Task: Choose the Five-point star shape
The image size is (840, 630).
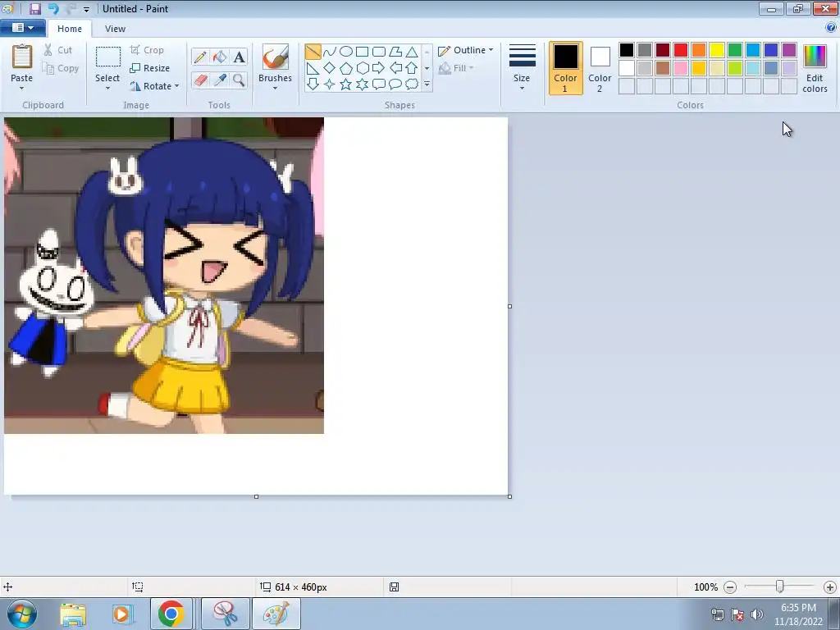Action: (x=346, y=84)
